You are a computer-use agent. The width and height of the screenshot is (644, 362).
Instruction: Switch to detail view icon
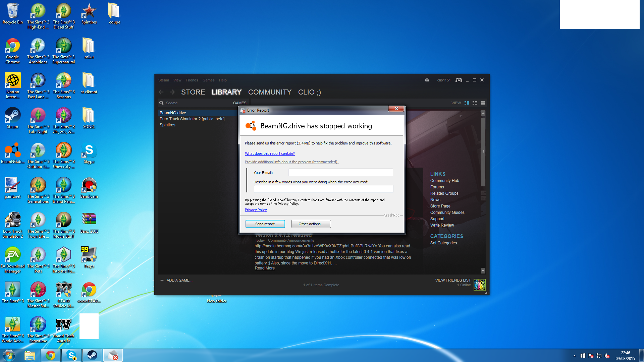467,103
